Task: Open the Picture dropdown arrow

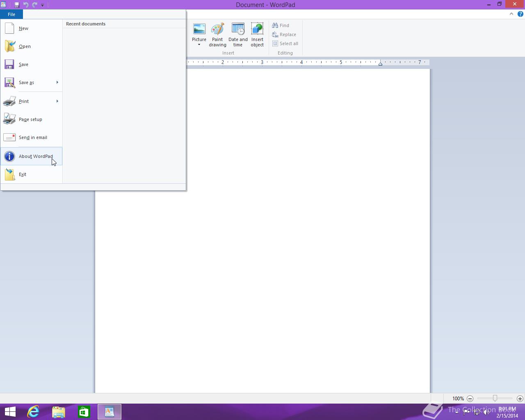Action: click(199, 45)
